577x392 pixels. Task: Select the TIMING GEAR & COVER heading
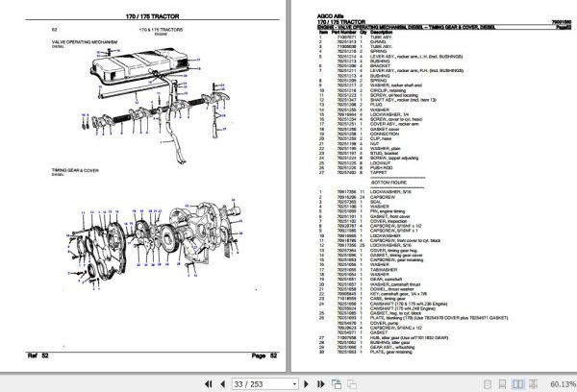click(75, 170)
